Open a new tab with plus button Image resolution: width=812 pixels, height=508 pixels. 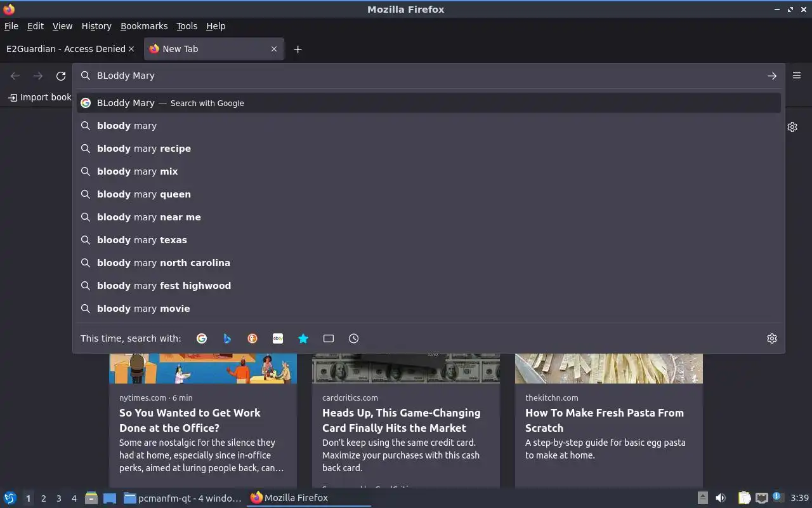(x=298, y=49)
